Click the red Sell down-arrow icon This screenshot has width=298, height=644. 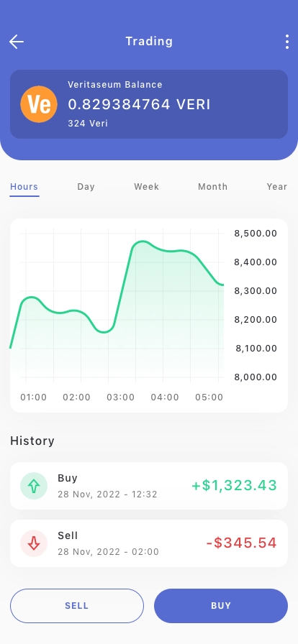point(34,543)
